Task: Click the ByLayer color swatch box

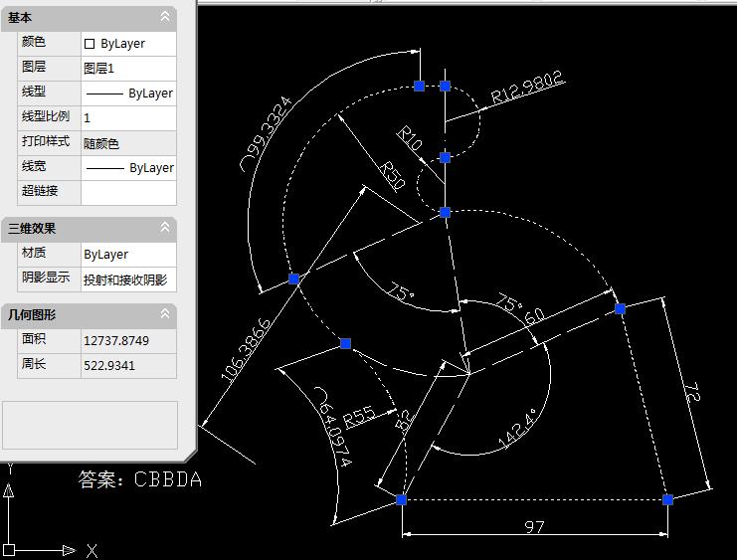Action: (x=90, y=44)
